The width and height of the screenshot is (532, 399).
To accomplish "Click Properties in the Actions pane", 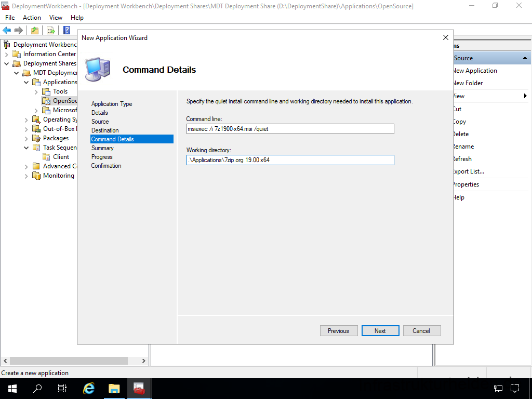I will coord(467,184).
